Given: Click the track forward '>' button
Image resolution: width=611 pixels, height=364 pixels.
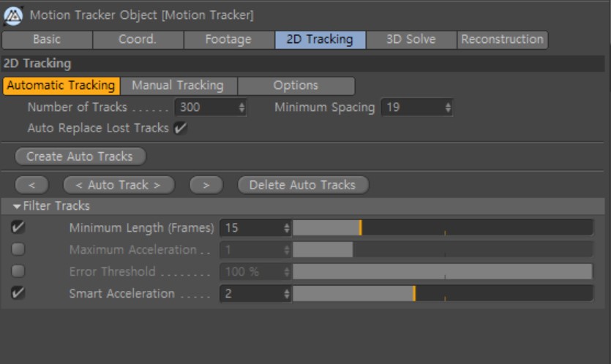Looking at the screenshot, I should tap(206, 186).
